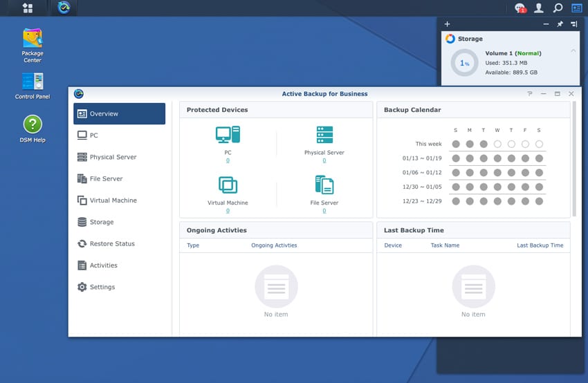Collapse the Storage widget volume chevron
Image resolution: width=588 pixels, height=383 pixels.
573,50
